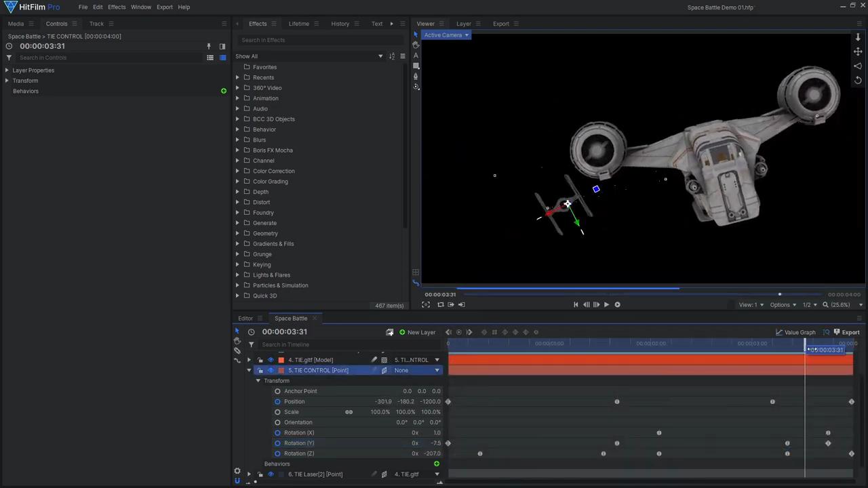The height and width of the screenshot is (488, 868).
Task: Click the timeline Export button
Action: tap(846, 332)
